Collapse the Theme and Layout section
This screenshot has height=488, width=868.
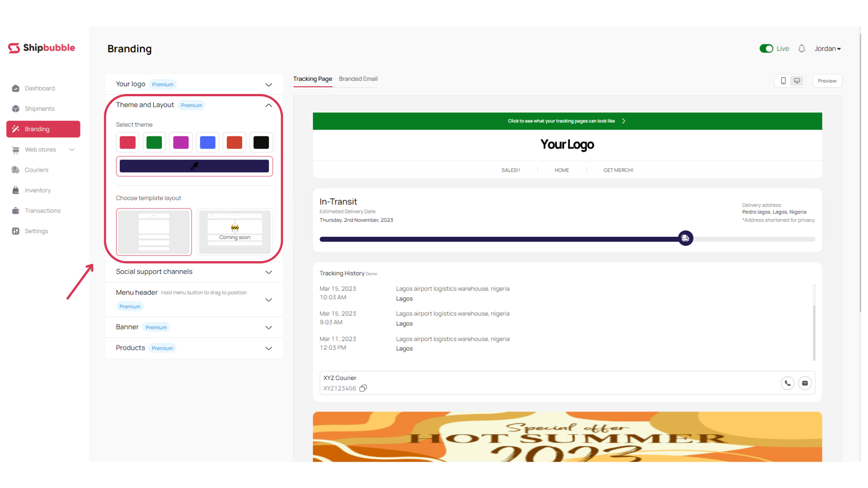click(x=269, y=105)
